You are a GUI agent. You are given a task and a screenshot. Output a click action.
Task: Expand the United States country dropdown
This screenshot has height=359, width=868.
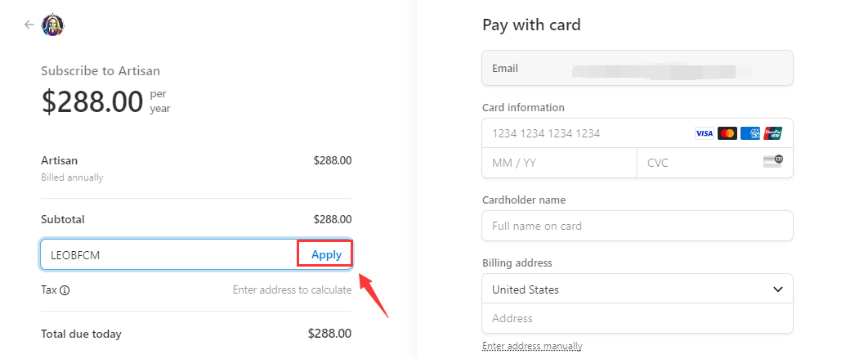coord(638,289)
